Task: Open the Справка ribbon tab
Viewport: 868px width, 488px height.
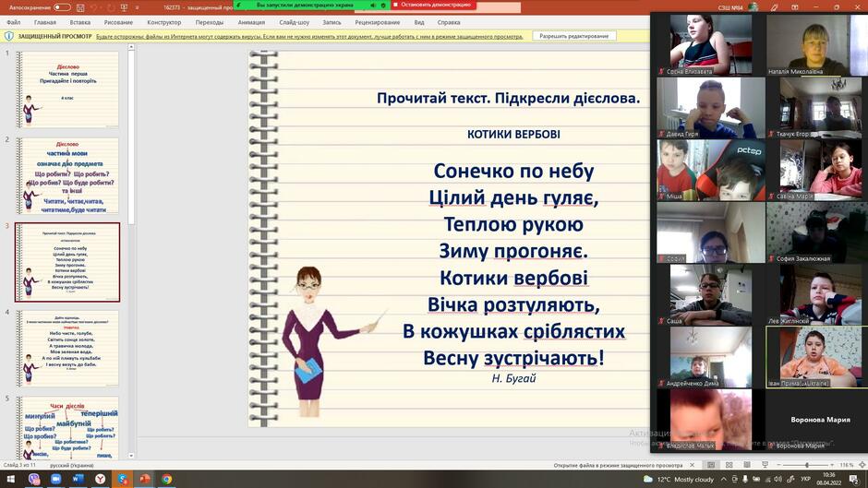Action: click(x=449, y=23)
